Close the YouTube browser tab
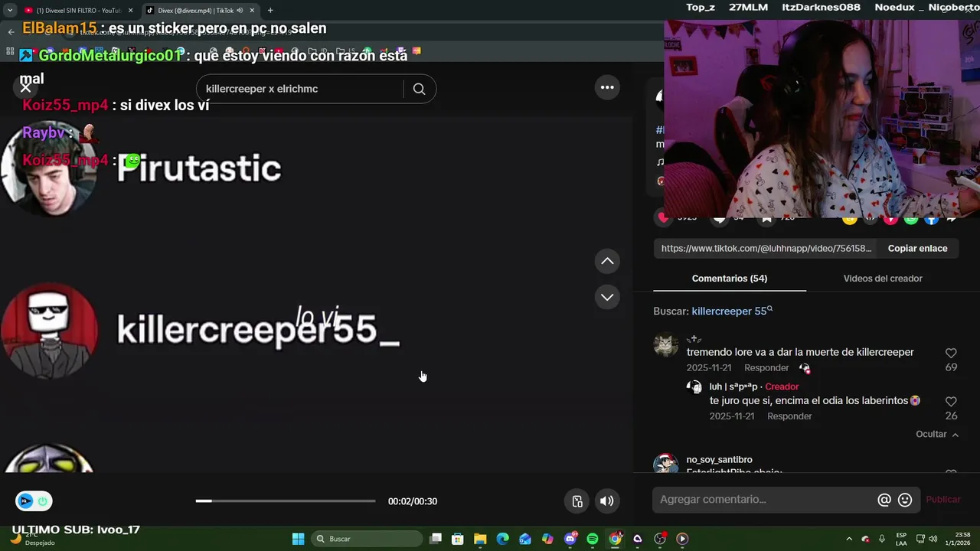The image size is (980, 551). 130,11
